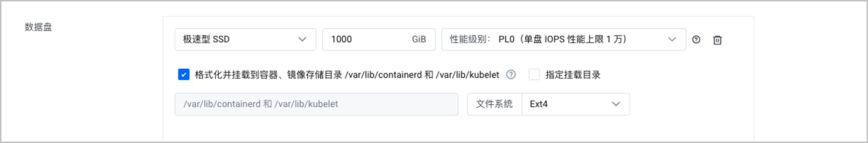Focus the 1000 disk size field
The image size is (868, 143).
tap(379, 39)
